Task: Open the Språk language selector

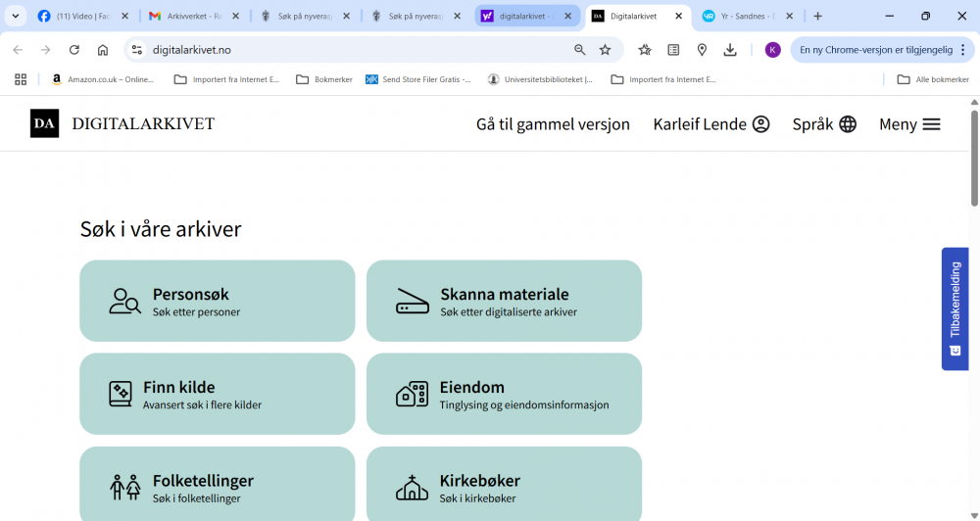Action: coord(824,124)
